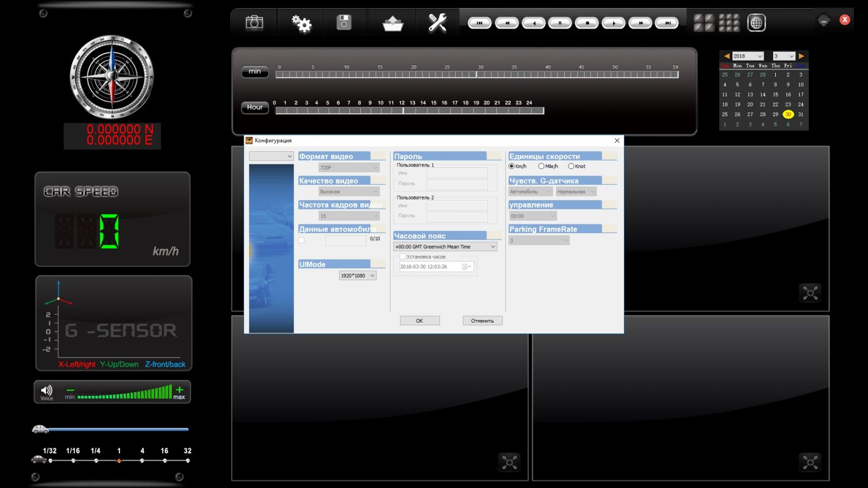Click the camera snapshot icon

(254, 23)
